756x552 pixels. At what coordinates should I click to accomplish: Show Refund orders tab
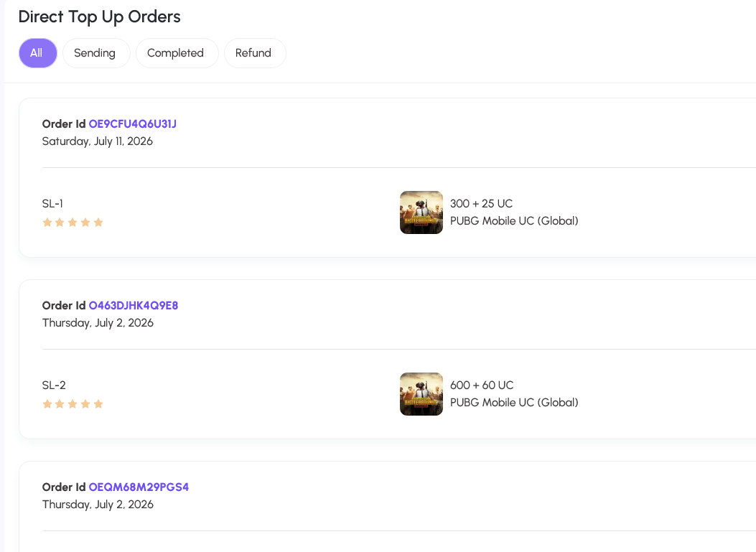click(255, 53)
